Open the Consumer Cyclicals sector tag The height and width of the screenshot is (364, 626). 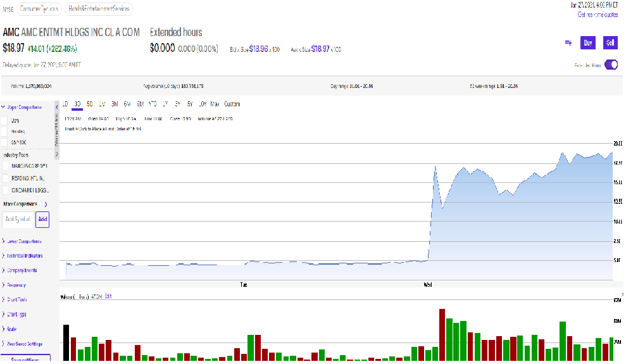pyautogui.click(x=39, y=9)
